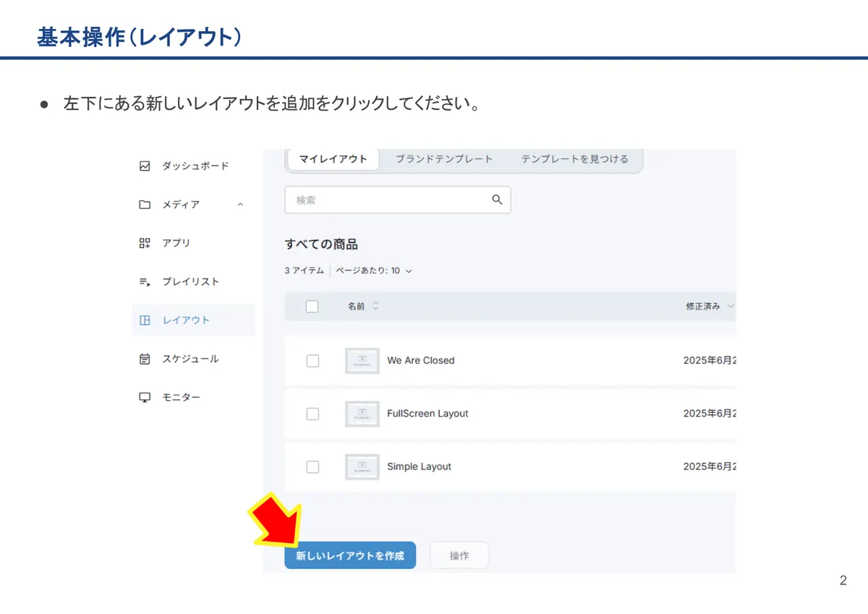Click the 操作 button
868x614 pixels.
[459, 555]
